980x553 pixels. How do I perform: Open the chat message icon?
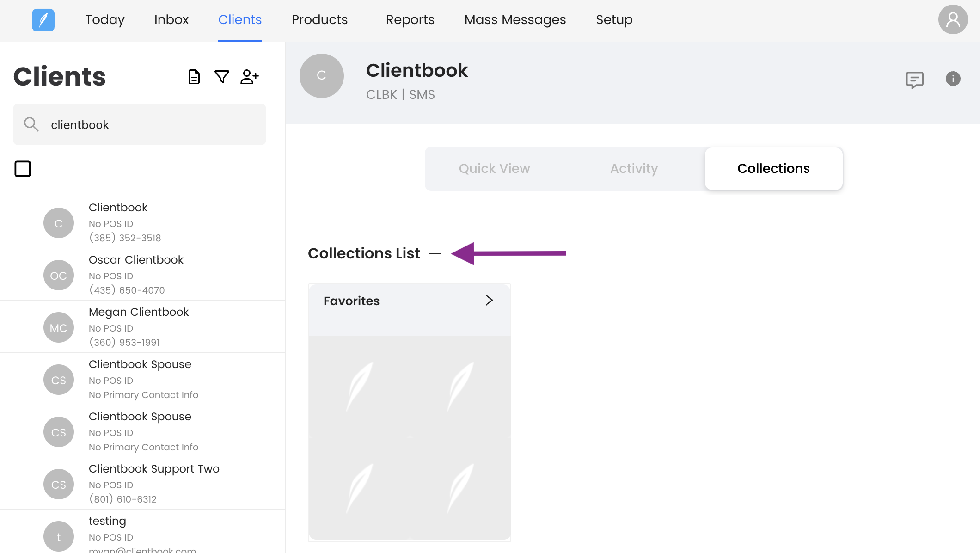(914, 80)
